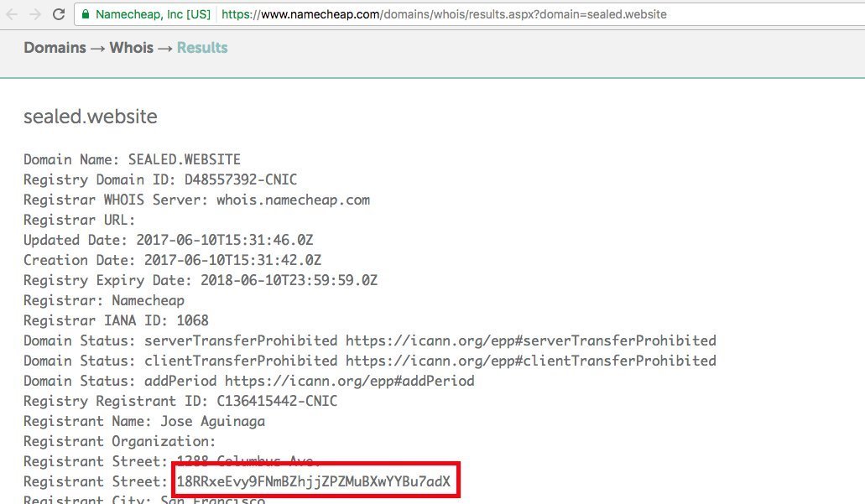Click whois.namecheap.com server text
The image size is (865, 504).
coord(293,200)
